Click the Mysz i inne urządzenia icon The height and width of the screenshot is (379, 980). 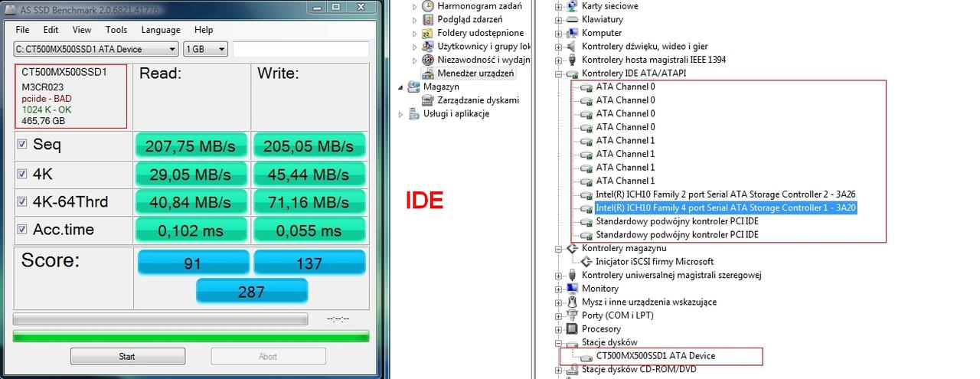tap(572, 302)
